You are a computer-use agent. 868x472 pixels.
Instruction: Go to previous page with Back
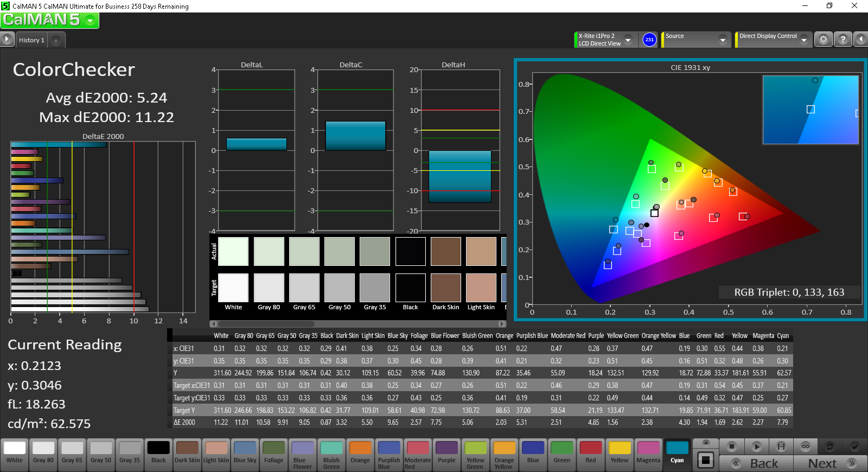click(x=756, y=463)
